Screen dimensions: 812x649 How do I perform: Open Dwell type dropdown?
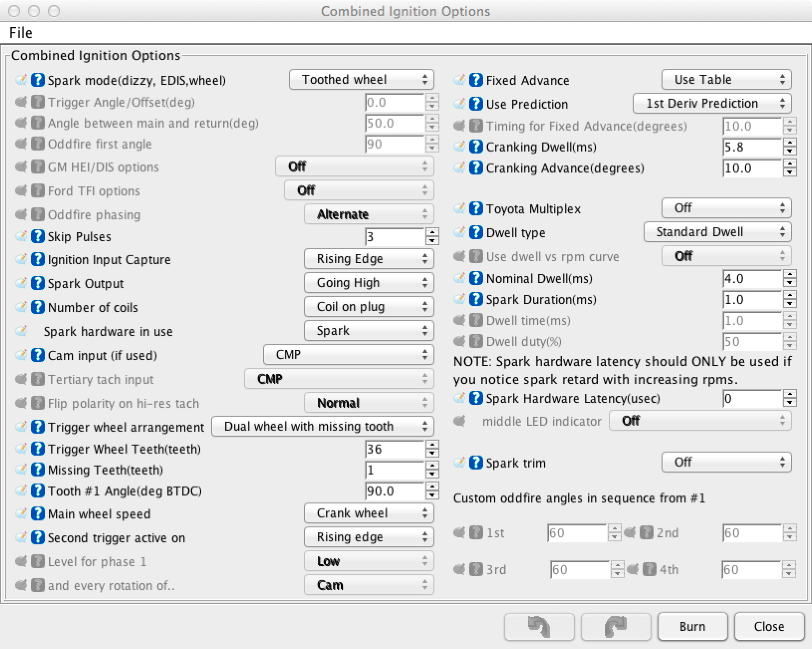tap(717, 232)
